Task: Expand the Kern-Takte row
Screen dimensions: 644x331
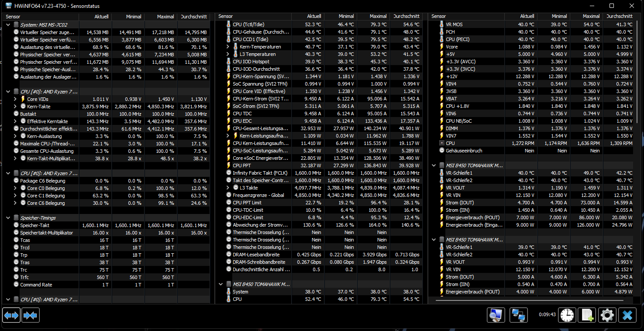Action: (15, 107)
